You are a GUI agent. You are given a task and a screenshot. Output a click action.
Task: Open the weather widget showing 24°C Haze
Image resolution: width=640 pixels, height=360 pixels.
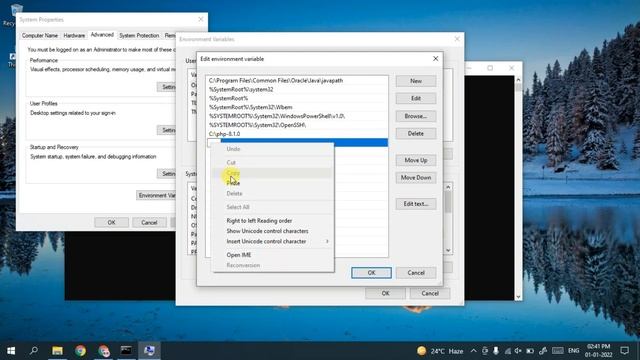click(440, 351)
